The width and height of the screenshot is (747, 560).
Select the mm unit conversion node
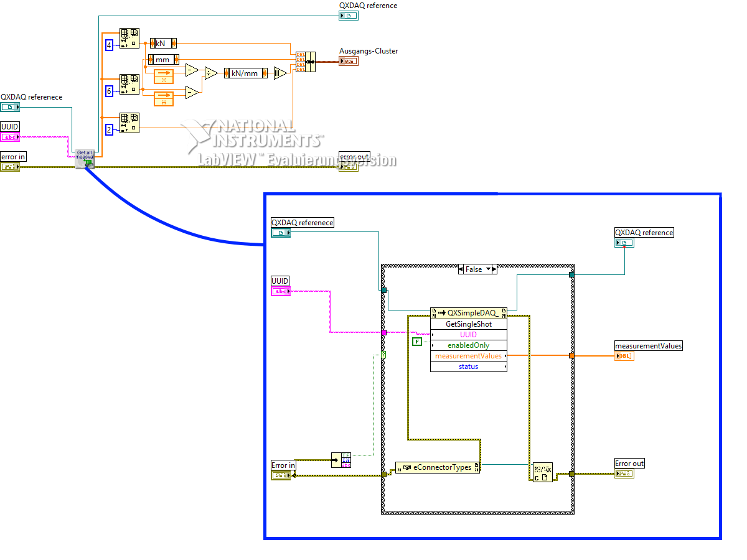[163, 60]
